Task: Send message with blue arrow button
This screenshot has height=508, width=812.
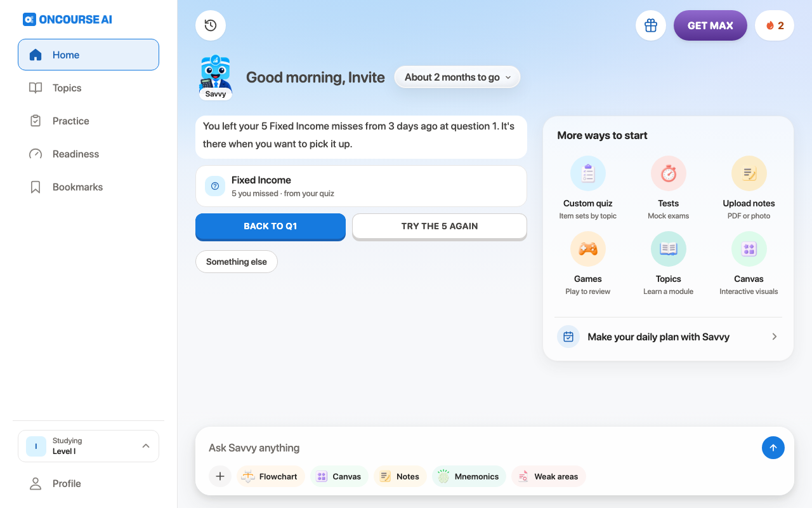Action: click(x=773, y=448)
